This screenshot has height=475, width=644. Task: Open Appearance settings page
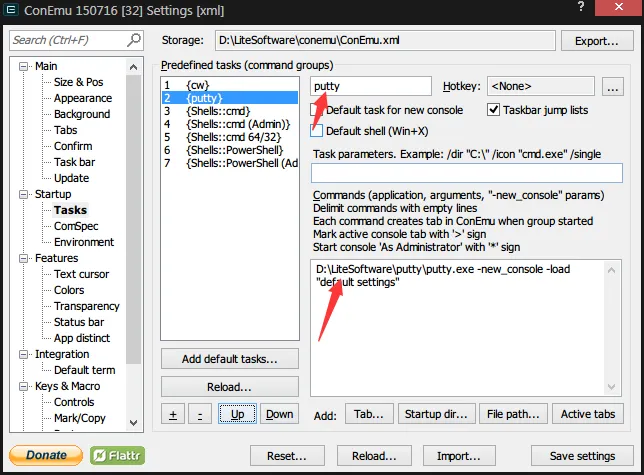tap(83, 98)
